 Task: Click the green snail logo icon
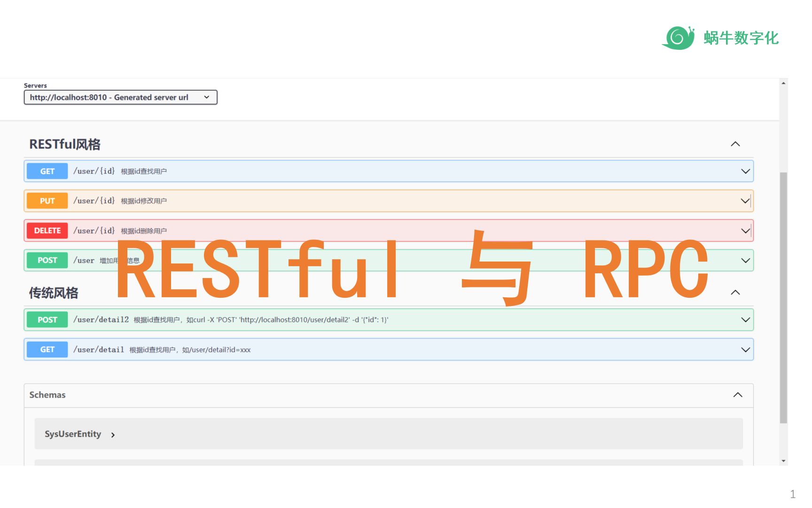[x=679, y=38]
